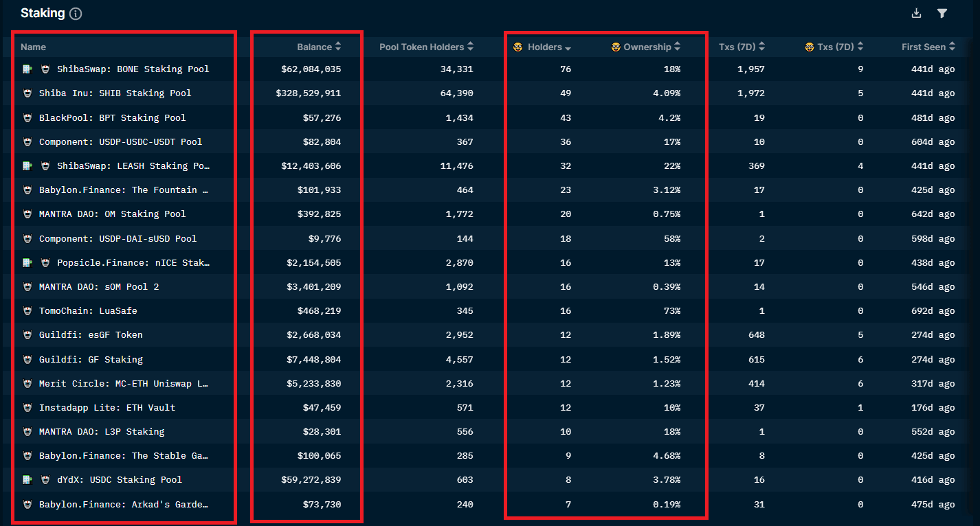
Task: Open MANTRA DAO: L3P Staking
Action: [x=102, y=432]
